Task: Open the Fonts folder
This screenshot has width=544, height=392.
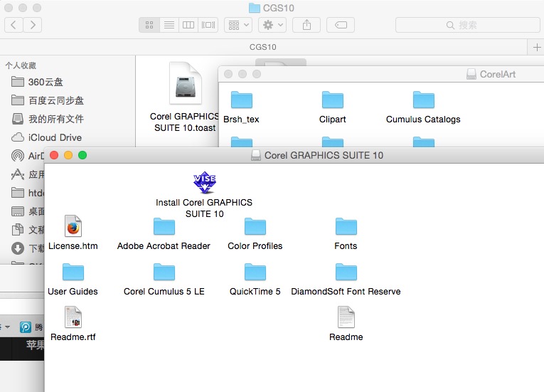Action: (x=346, y=227)
